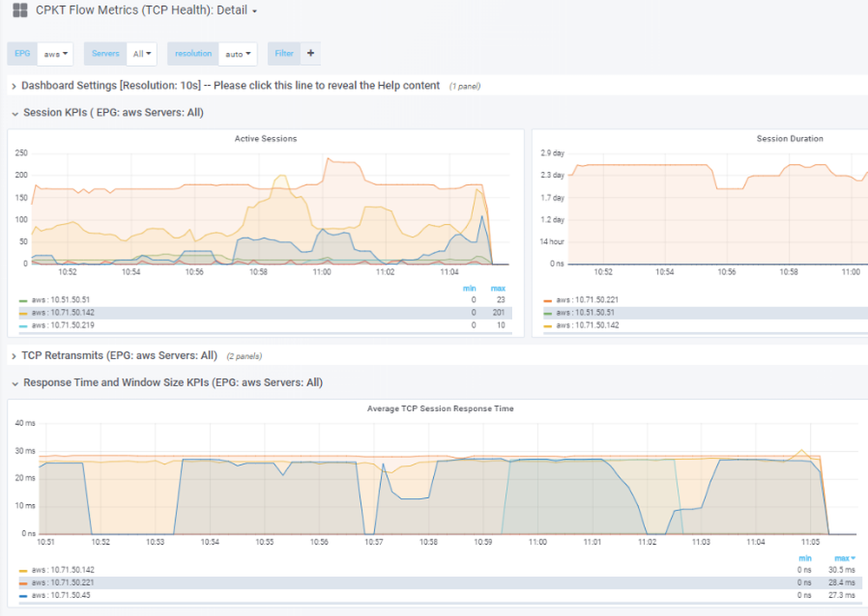Open the Servers All dropdown
Viewport: 868px width, 616px height.
click(141, 54)
